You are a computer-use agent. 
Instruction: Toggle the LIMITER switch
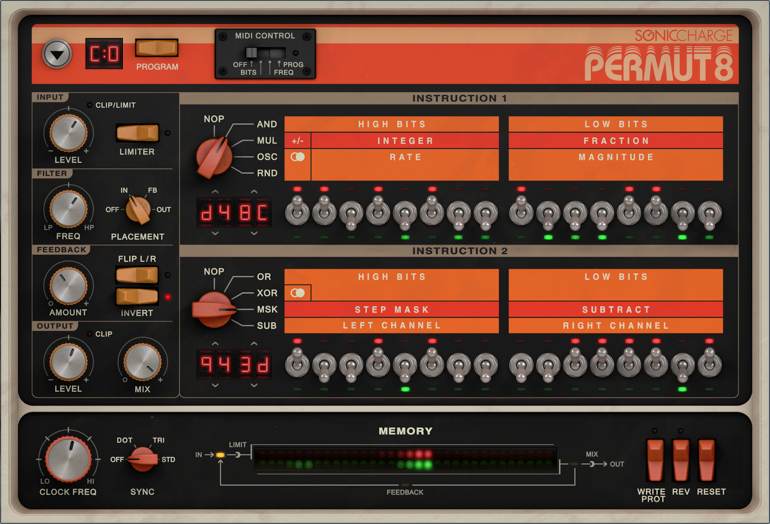[x=137, y=132]
